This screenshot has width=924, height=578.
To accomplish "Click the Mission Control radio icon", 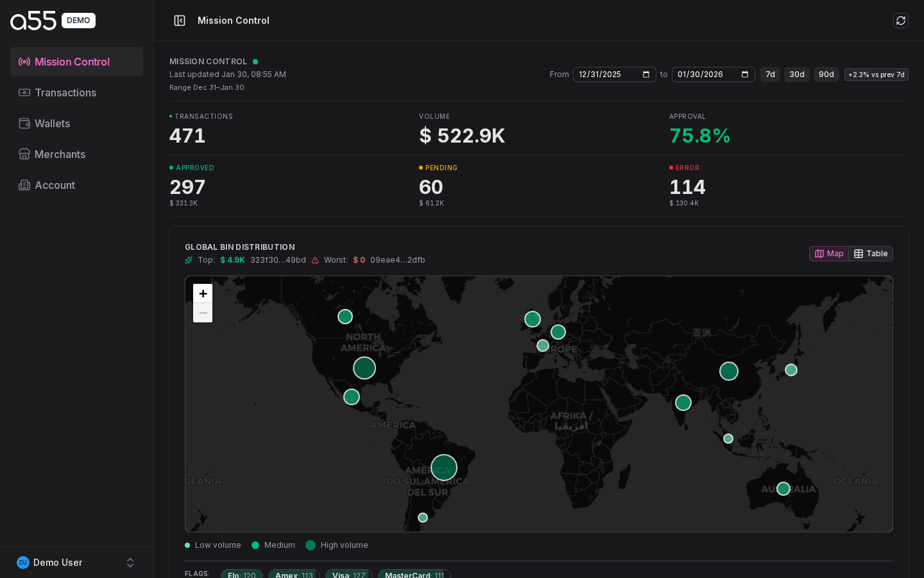I will 24,62.
